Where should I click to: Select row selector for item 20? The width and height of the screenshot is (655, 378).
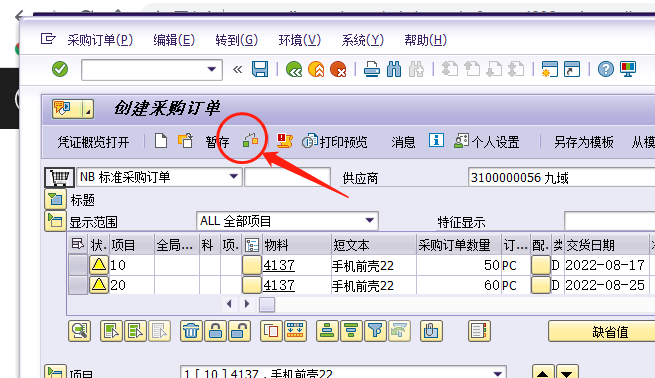click(78, 285)
